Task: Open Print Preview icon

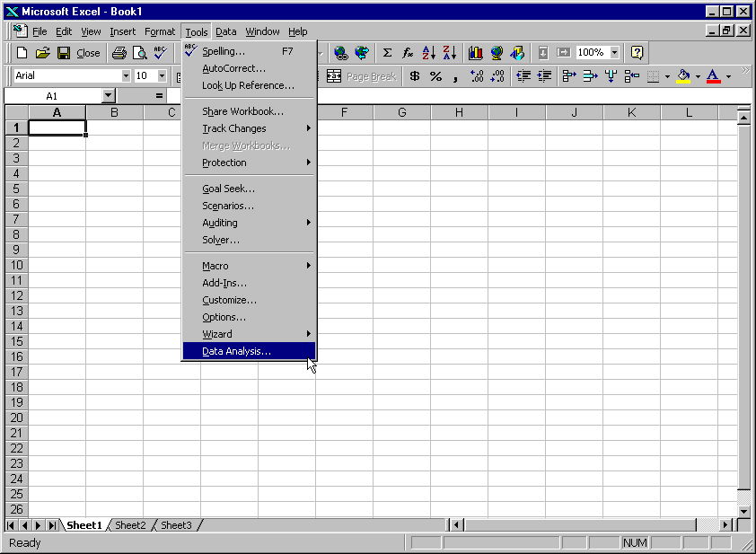Action: pos(140,53)
